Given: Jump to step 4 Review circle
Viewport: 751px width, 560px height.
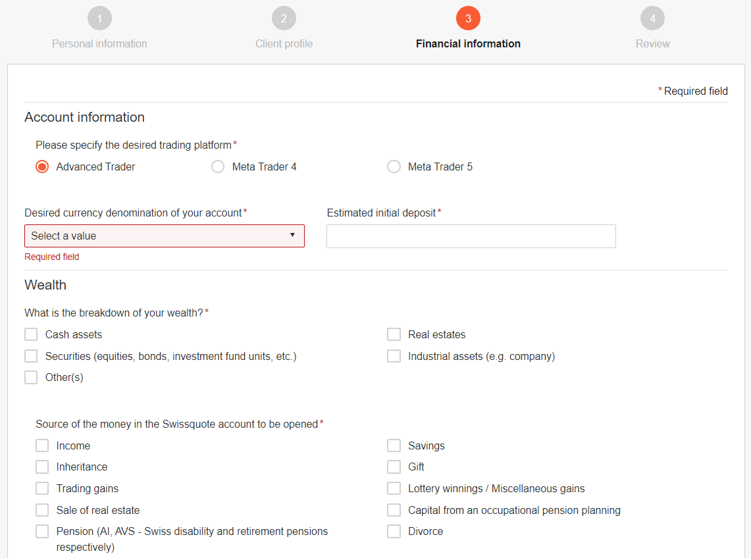Looking at the screenshot, I should point(652,18).
